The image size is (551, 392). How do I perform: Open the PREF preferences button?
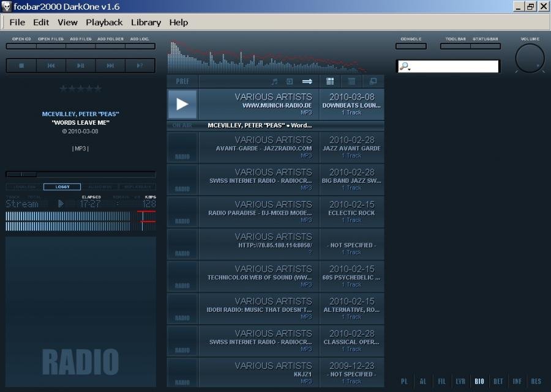coord(182,81)
